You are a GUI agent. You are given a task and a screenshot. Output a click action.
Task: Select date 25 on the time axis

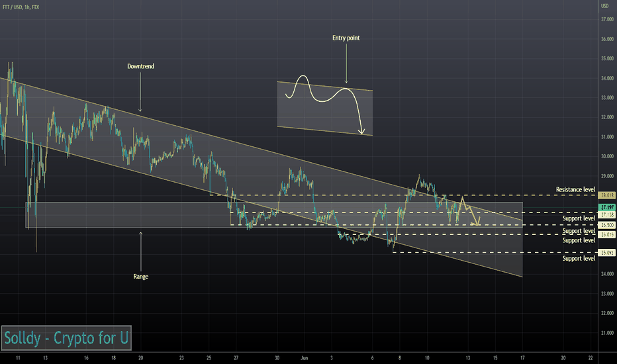coord(209,358)
